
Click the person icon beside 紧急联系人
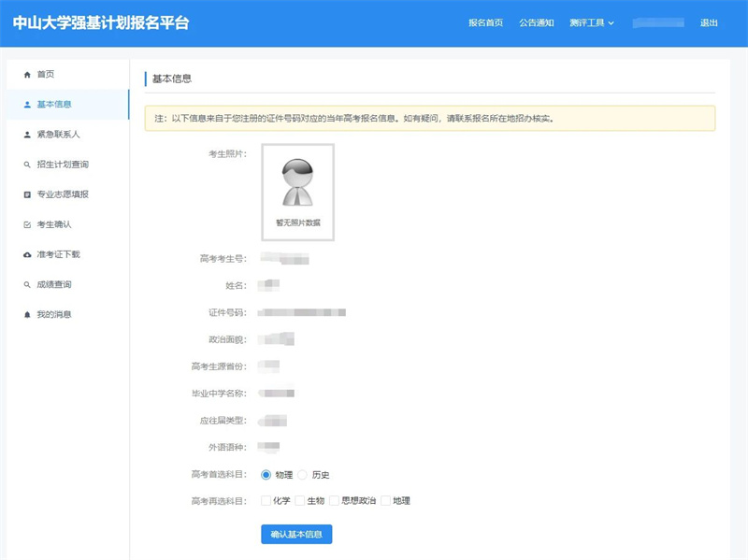(27, 135)
